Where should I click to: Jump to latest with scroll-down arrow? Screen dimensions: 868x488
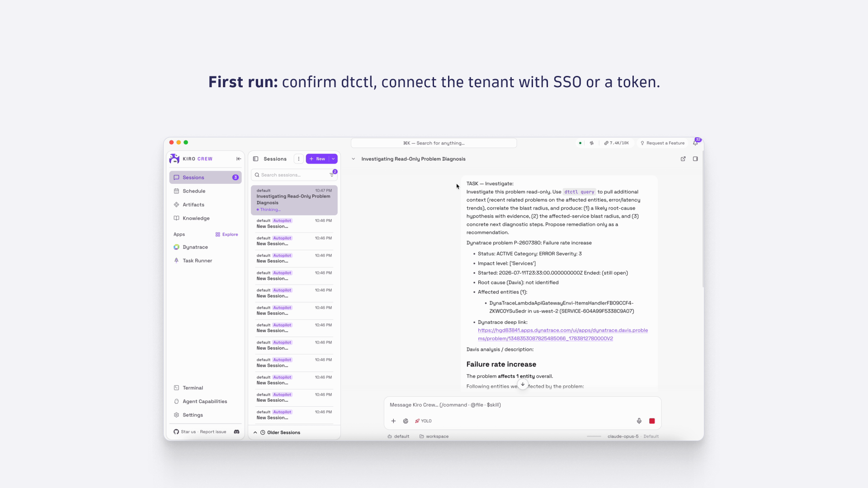pos(523,384)
